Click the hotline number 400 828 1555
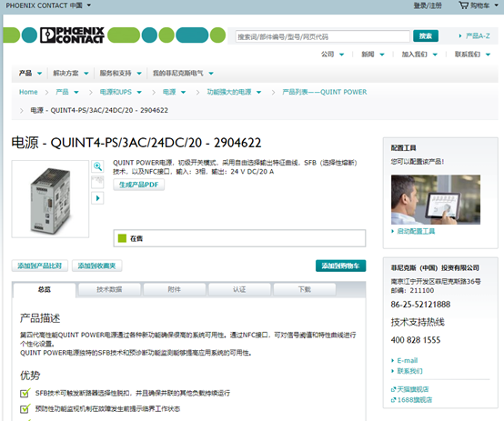Viewport: 504px width, 421px height. [416, 340]
